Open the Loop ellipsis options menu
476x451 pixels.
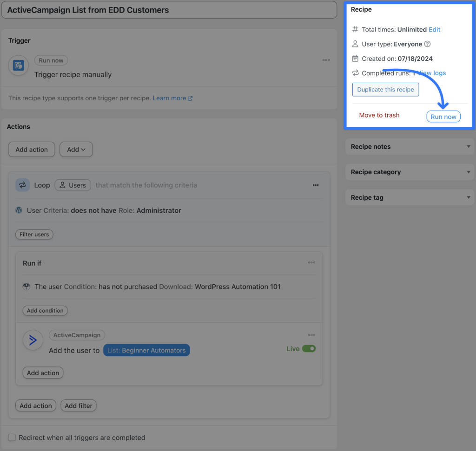pyautogui.click(x=316, y=185)
